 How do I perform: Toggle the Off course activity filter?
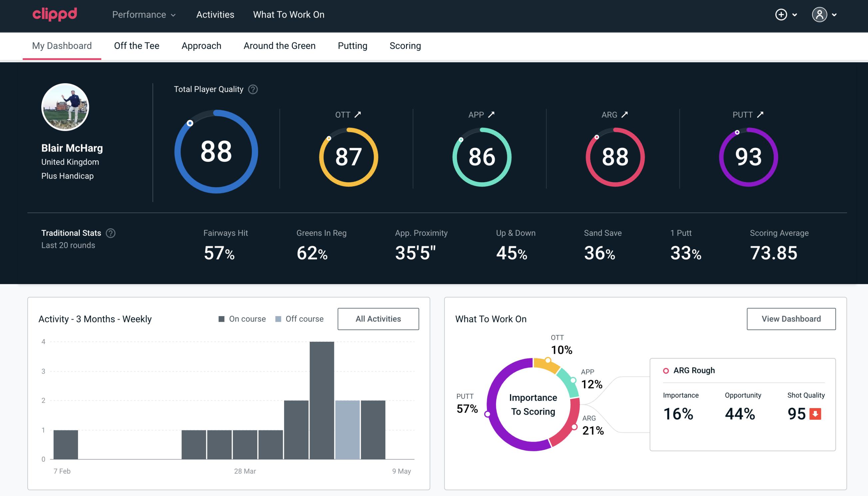point(298,318)
